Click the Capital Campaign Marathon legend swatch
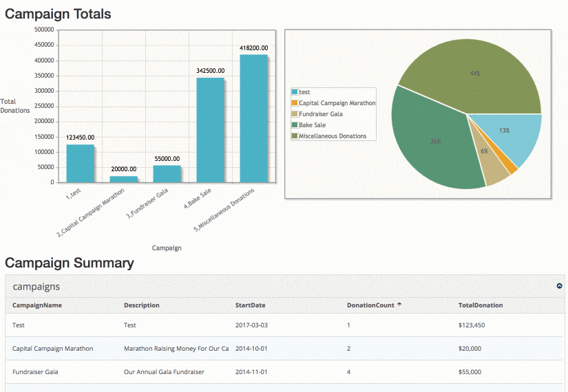 coord(295,102)
